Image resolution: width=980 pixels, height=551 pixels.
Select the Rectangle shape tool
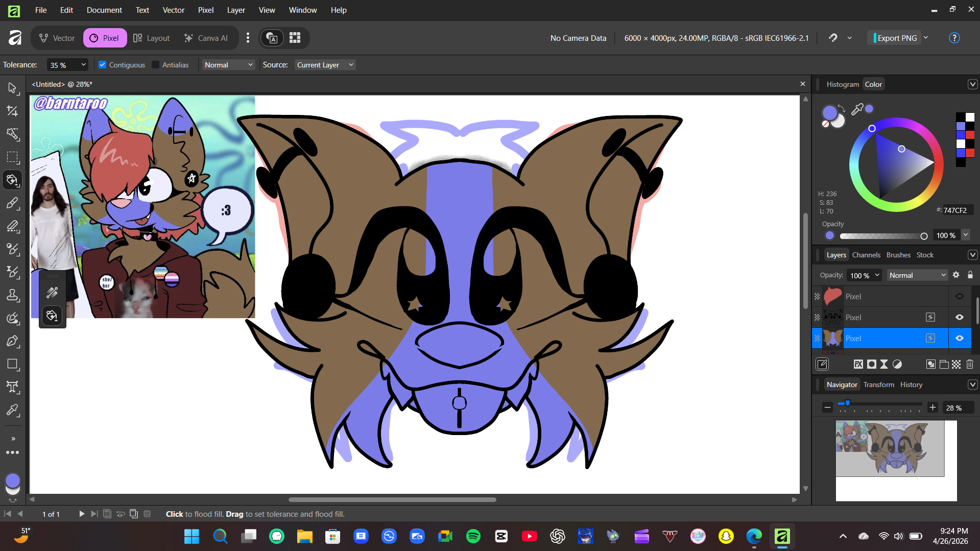tap(12, 364)
